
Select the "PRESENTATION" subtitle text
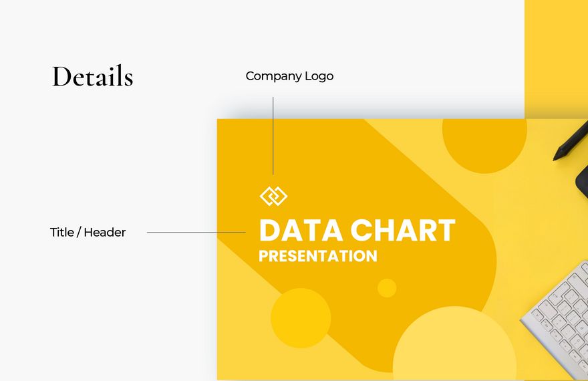318,256
